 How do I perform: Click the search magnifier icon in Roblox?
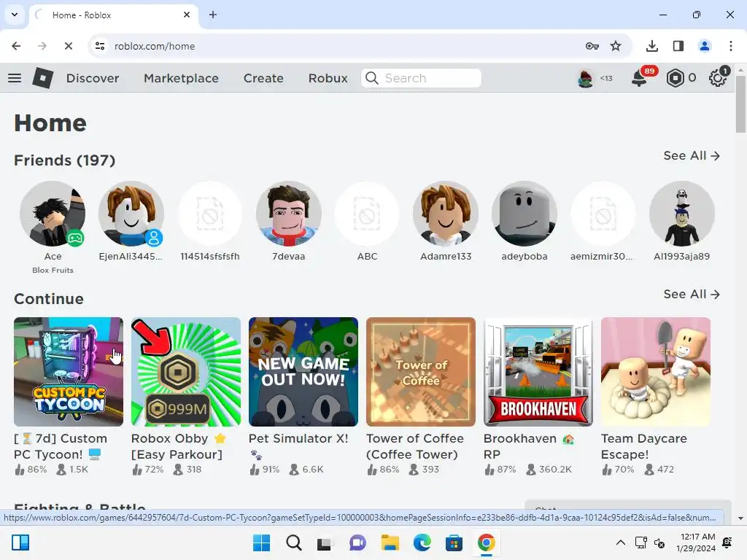tap(372, 78)
